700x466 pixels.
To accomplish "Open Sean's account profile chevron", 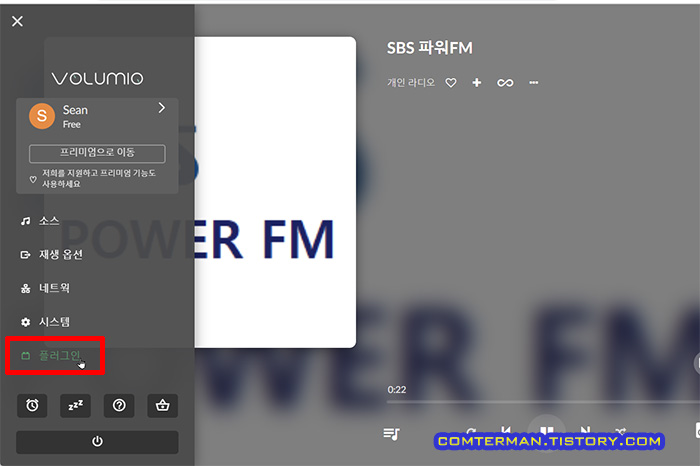I will pos(162,108).
